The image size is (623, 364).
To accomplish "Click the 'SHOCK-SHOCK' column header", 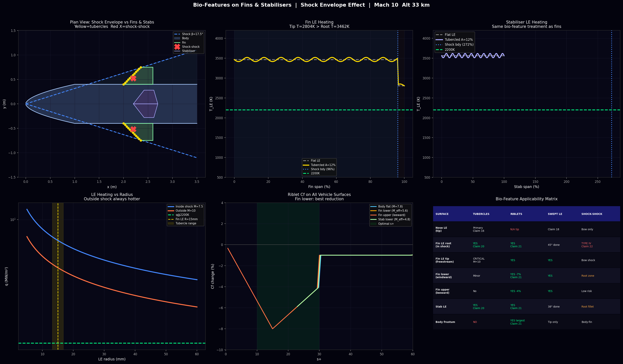I will [592, 214].
